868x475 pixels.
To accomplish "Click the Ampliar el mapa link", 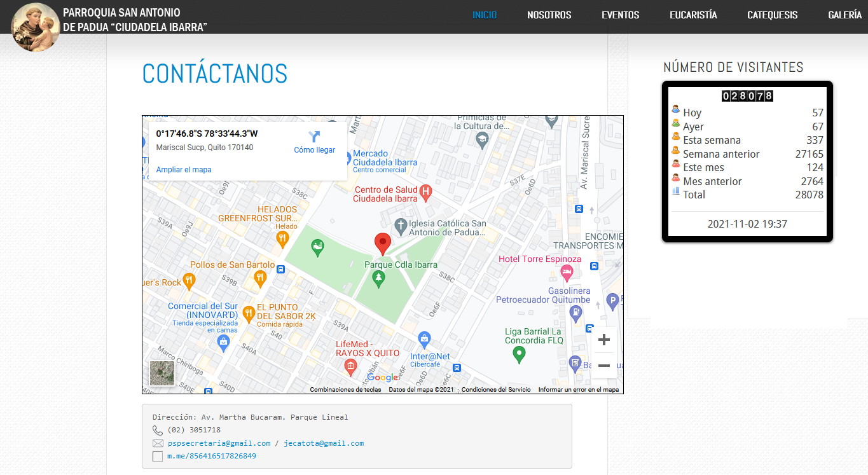I will [184, 170].
